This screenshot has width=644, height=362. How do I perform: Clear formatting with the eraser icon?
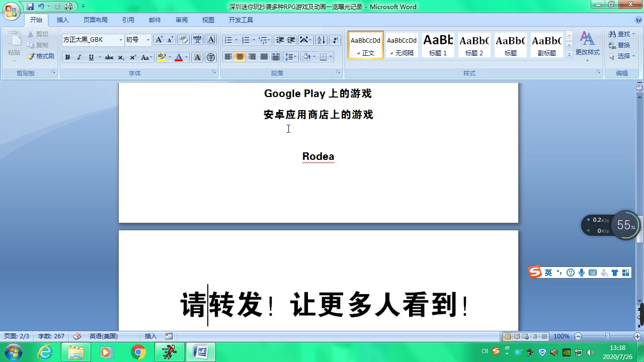[184, 40]
